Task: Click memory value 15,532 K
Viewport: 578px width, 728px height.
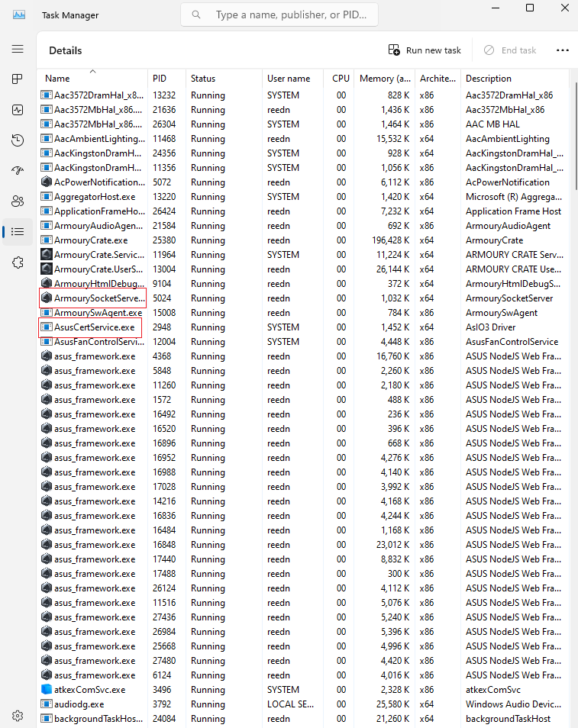Action: (x=392, y=138)
